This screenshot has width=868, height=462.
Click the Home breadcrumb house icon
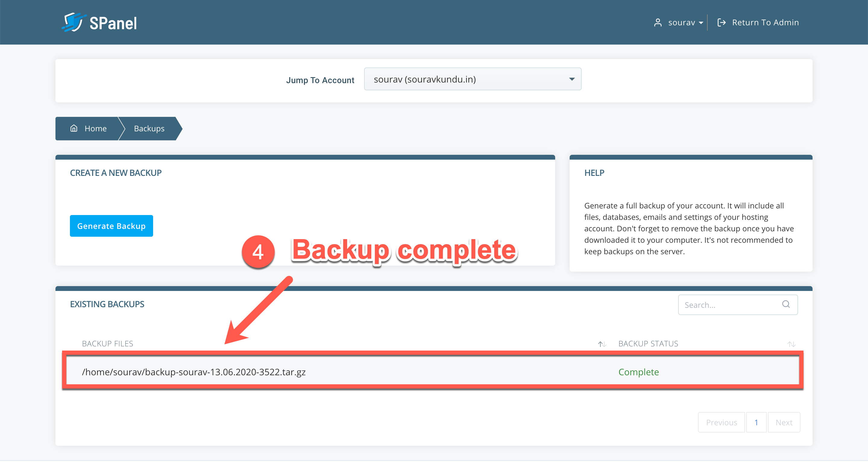click(74, 128)
